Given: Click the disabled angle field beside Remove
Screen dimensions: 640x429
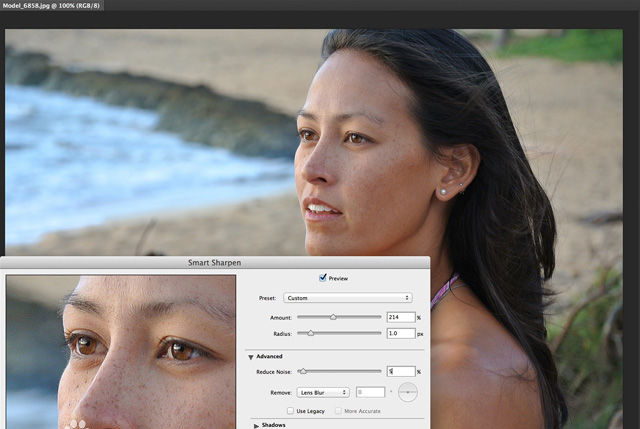Looking at the screenshot, I should (370, 393).
